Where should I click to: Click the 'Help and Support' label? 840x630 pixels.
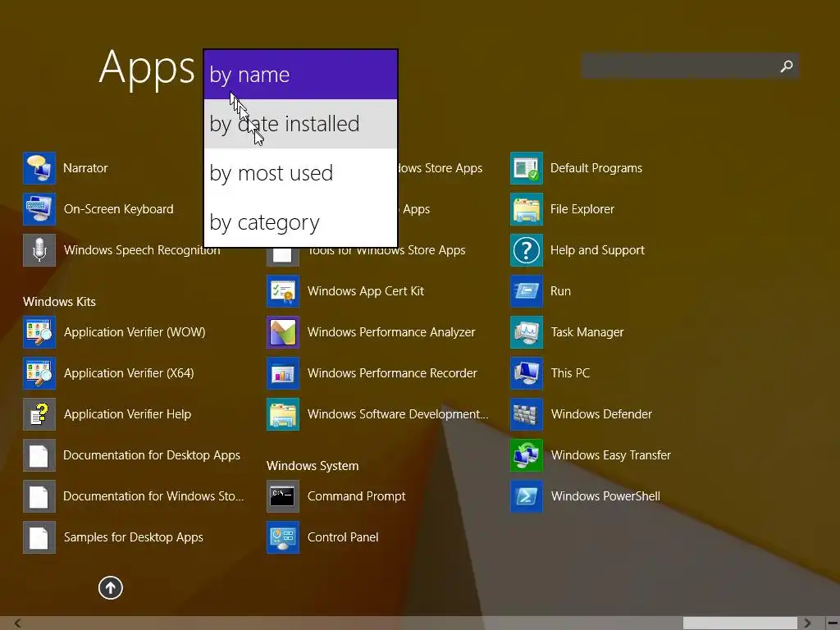tap(597, 250)
